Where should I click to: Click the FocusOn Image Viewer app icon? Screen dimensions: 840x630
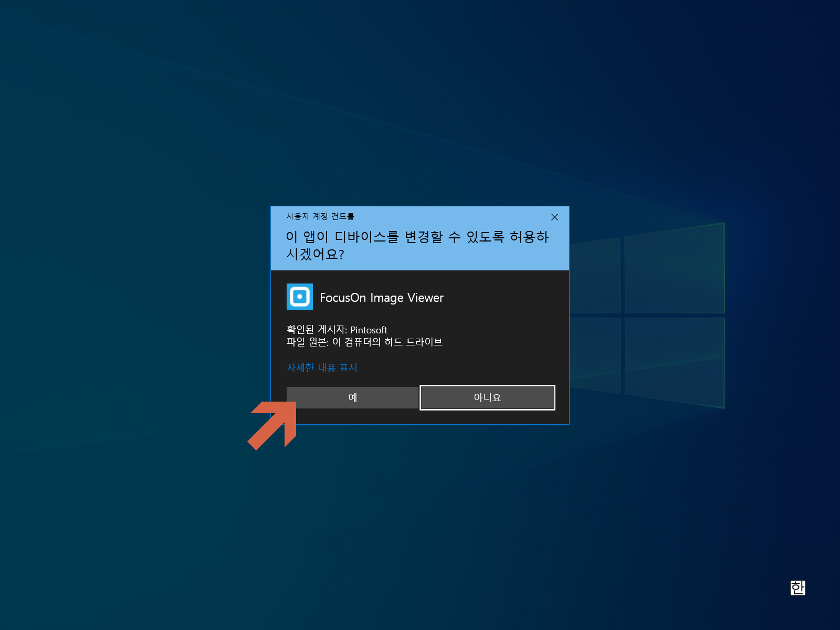pos(300,297)
